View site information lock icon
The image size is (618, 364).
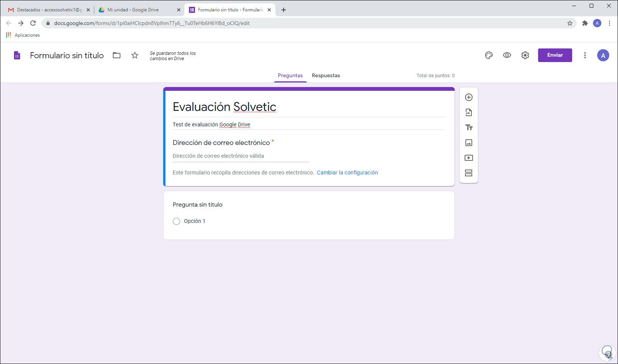click(x=48, y=23)
